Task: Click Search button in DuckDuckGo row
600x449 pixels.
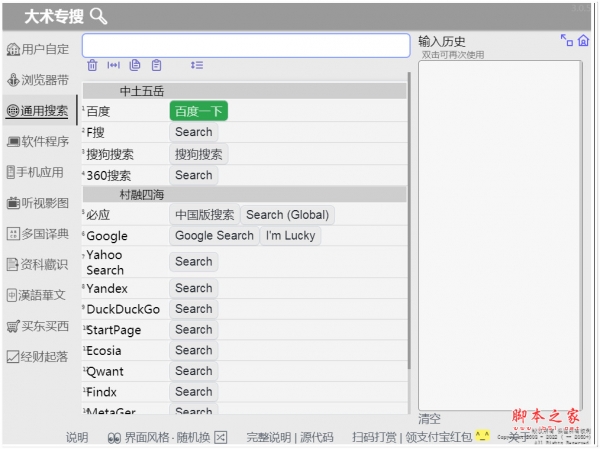Action: tap(194, 309)
